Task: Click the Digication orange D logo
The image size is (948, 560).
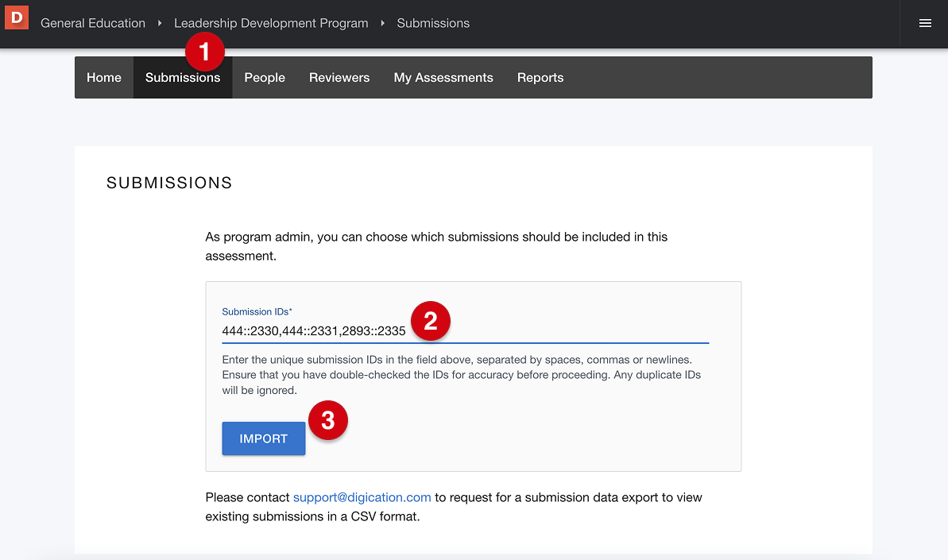Action: pos(17,17)
